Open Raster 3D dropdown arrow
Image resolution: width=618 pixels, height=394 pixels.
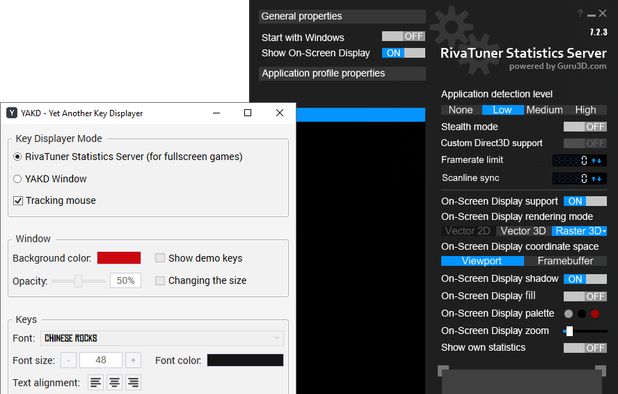click(x=604, y=231)
